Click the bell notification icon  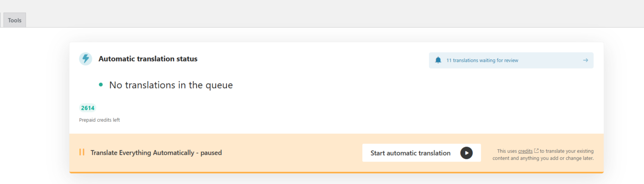click(x=438, y=60)
